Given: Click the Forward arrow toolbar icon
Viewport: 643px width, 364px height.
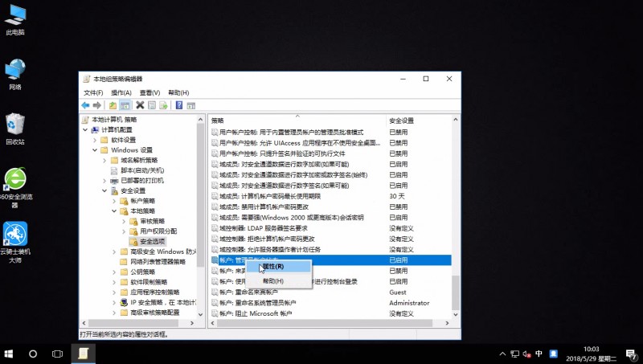Looking at the screenshot, I should (97, 105).
